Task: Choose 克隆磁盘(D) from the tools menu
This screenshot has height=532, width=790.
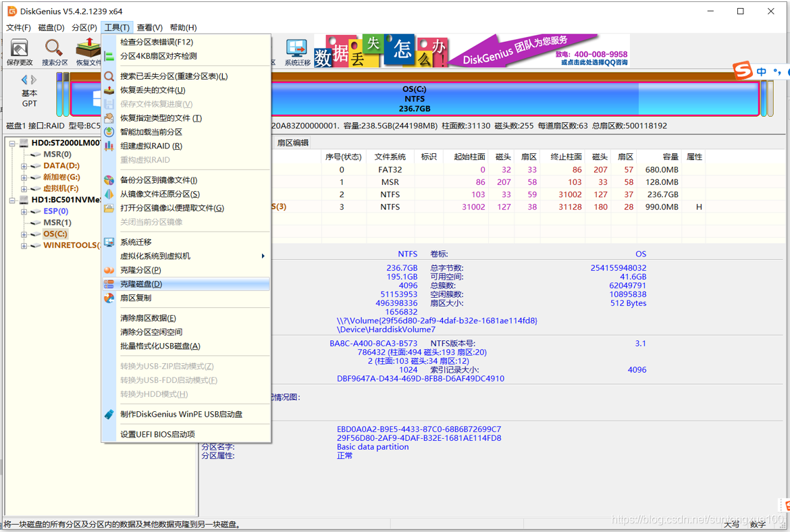Action: click(186, 284)
